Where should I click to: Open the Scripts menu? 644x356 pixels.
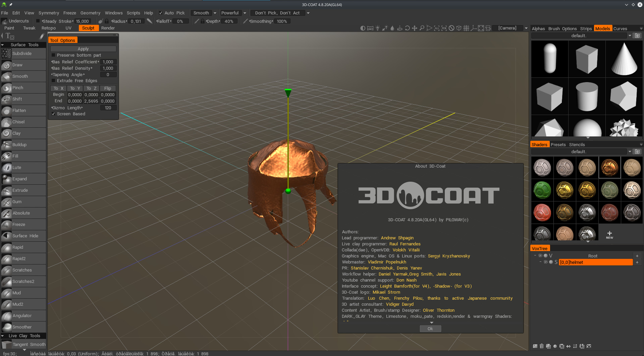[133, 13]
